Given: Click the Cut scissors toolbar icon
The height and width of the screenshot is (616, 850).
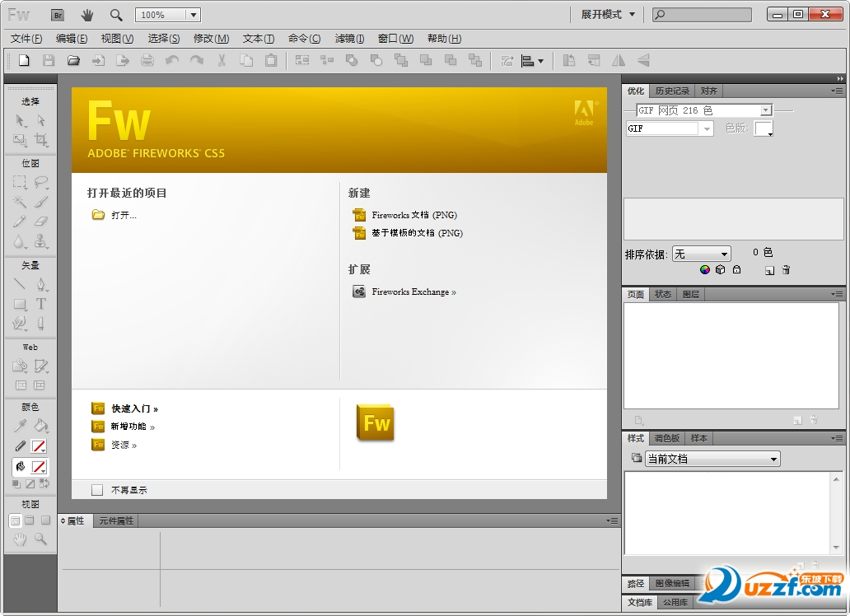Looking at the screenshot, I should 222,60.
